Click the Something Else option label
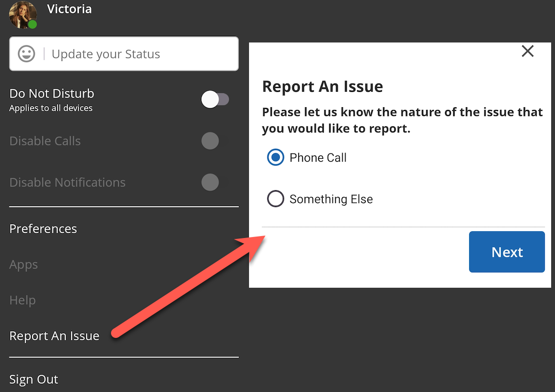Image resolution: width=555 pixels, height=392 pixels. (x=331, y=199)
